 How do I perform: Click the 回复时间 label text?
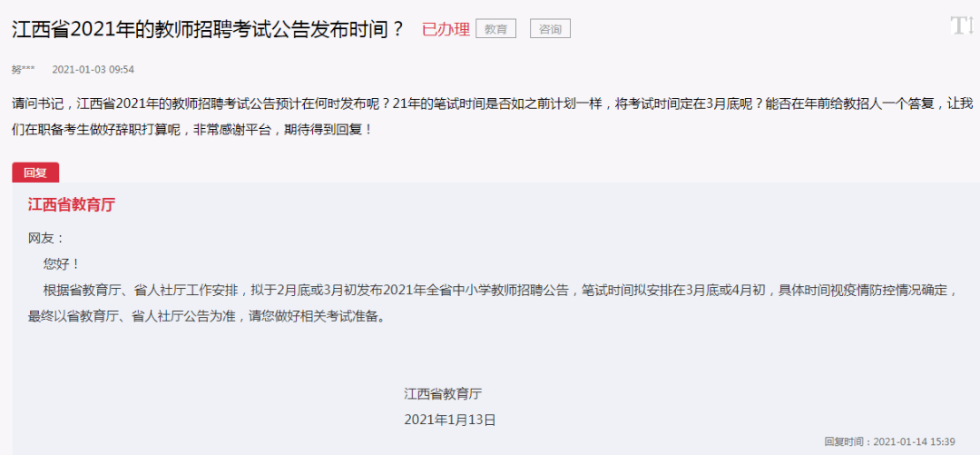(845, 441)
